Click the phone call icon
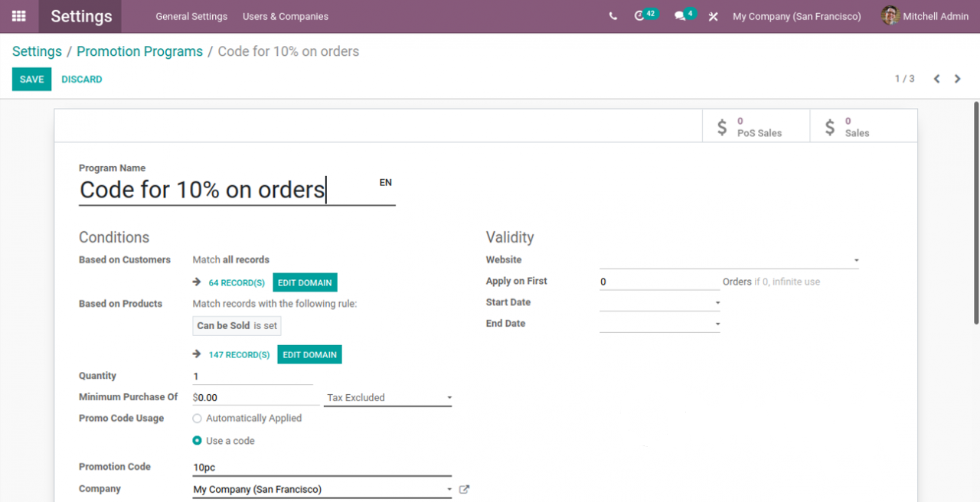Screen dimensions: 980x502 (612, 16)
